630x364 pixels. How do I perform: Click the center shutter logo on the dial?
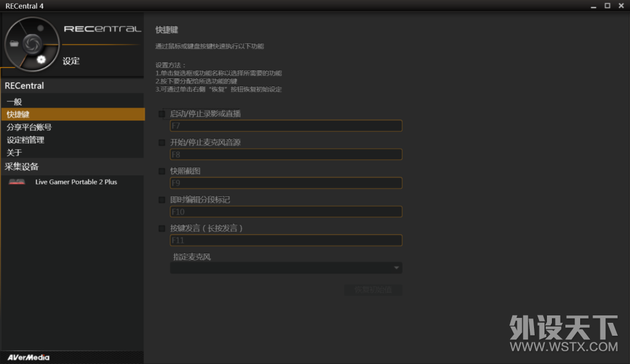pos(32,44)
